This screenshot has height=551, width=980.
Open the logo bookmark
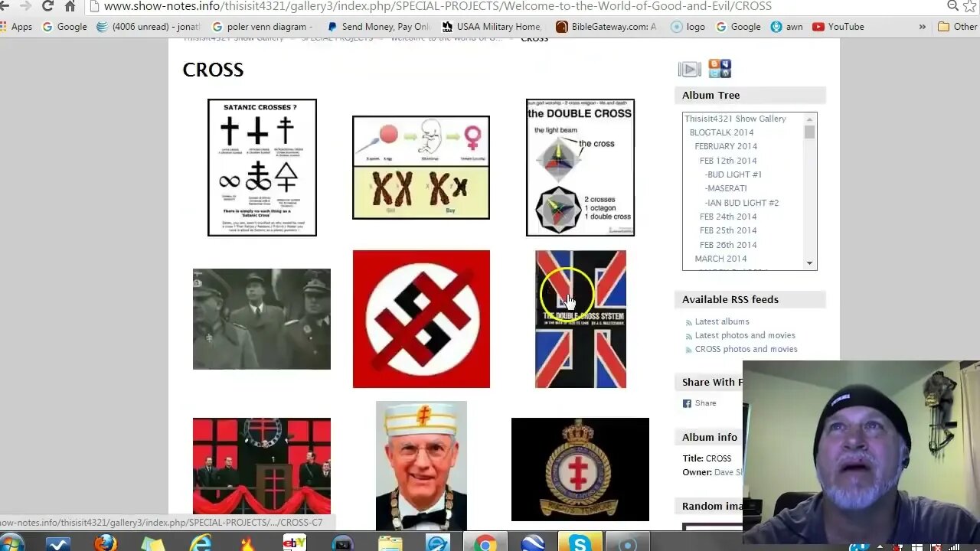[688, 27]
